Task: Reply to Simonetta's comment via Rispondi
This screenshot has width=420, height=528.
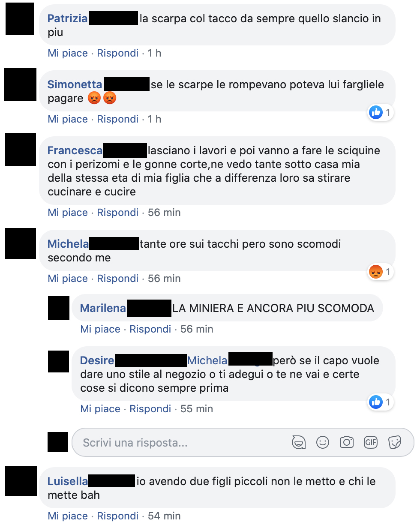Action: pos(118,119)
